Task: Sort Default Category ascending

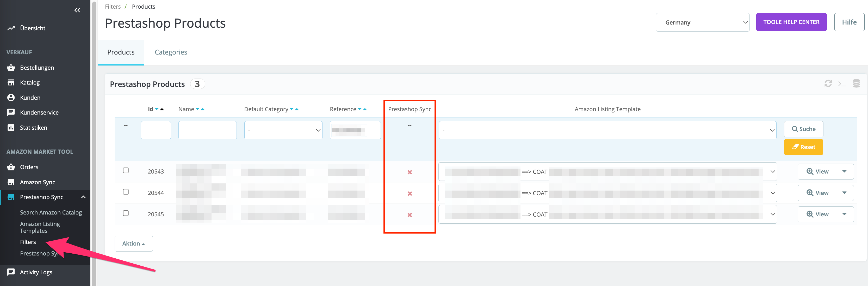Action: [297, 109]
